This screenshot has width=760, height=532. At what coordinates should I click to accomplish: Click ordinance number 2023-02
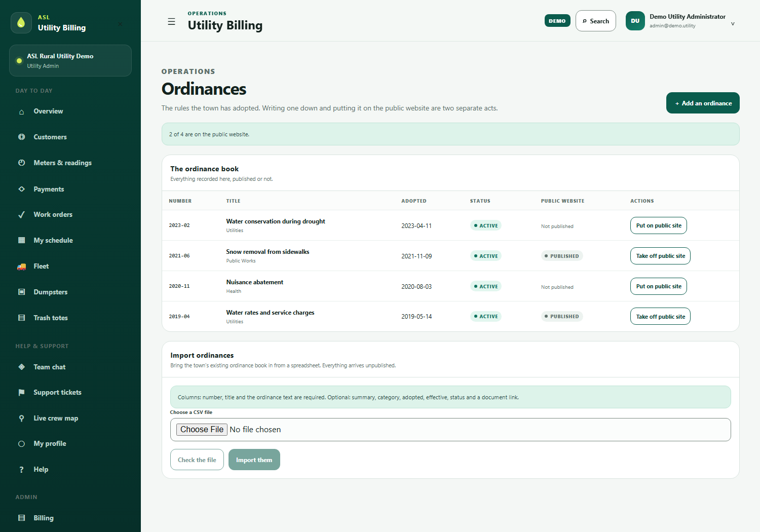tap(179, 225)
